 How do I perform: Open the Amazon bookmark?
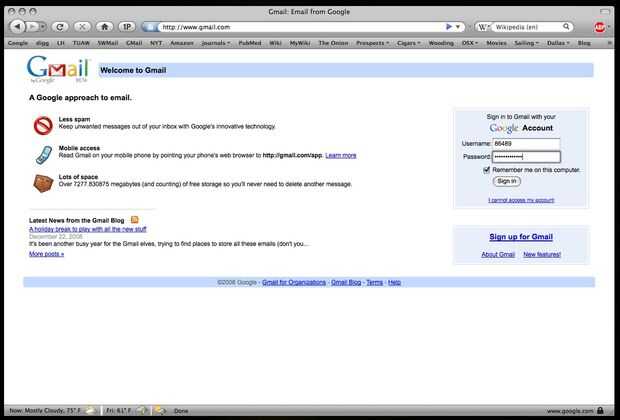point(182,43)
